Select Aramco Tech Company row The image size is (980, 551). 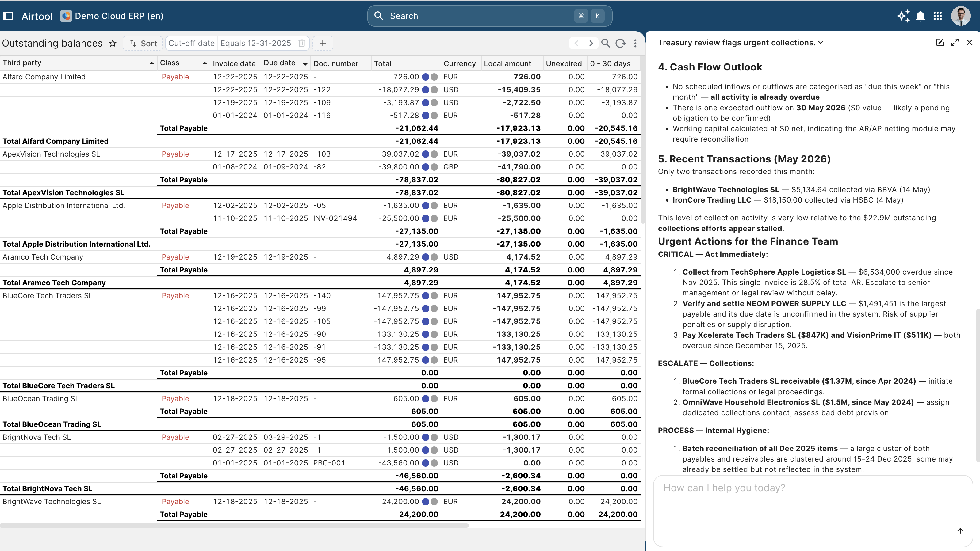coord(320,257)
